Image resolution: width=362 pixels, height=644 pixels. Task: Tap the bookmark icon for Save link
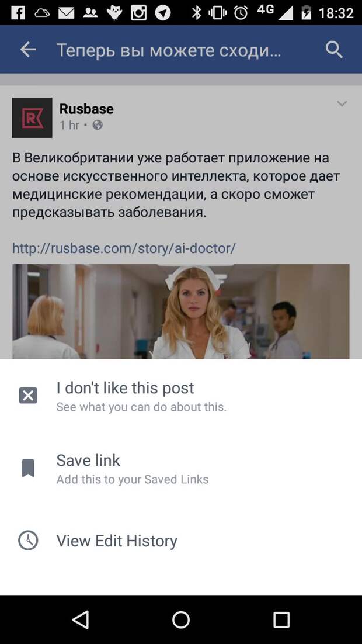pyautogui.click(x=28, y=468)
